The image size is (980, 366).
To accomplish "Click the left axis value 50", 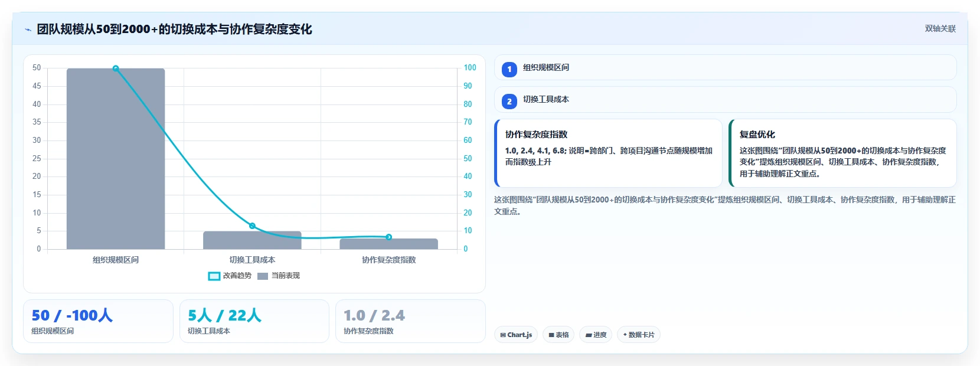I will pyautogui.click(x=37, y=68).
